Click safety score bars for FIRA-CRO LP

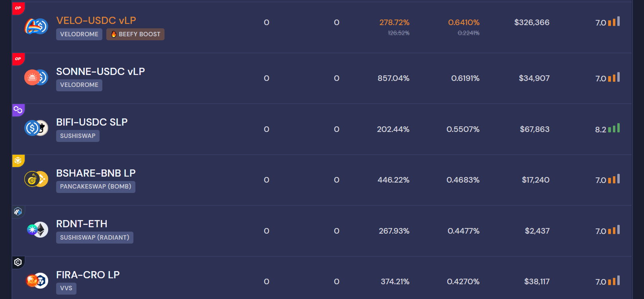point(614,281)
